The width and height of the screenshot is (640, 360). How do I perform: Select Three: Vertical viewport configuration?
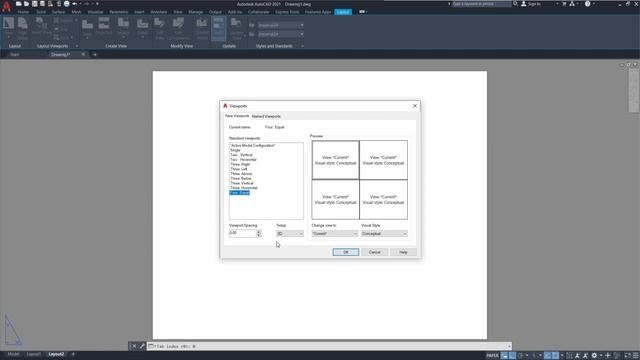pos(242,183)
